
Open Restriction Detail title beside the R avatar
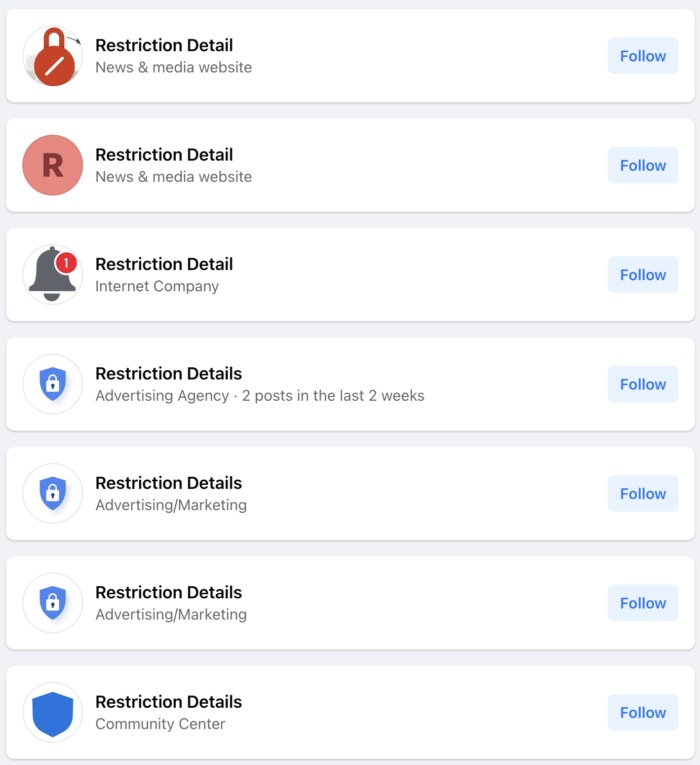pos(164,155)
